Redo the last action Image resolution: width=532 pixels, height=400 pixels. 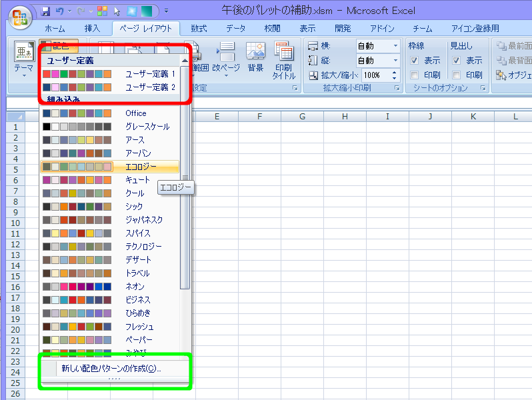tap(81, 11)
